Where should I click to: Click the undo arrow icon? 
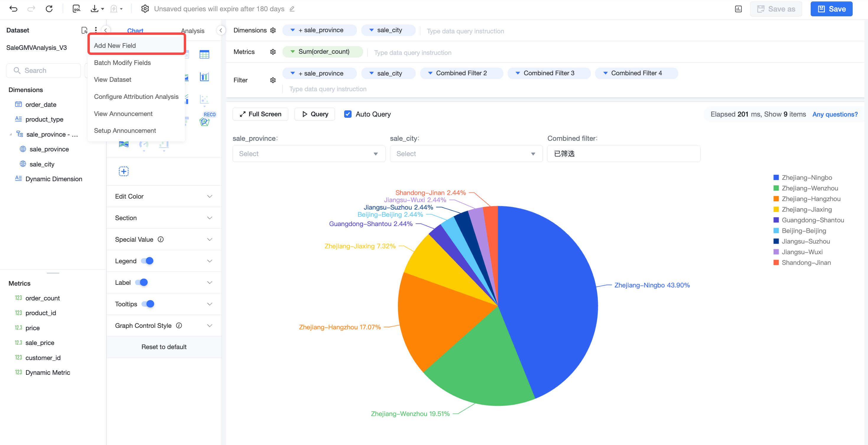14,9
